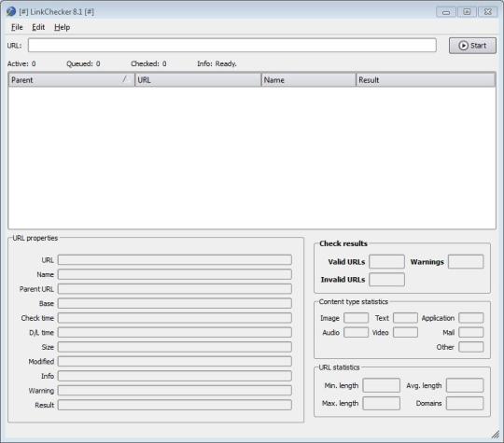The width and height of the screenshot is (504, 443).
Task: Click the Warnings count box
Action: click(466, 261)
